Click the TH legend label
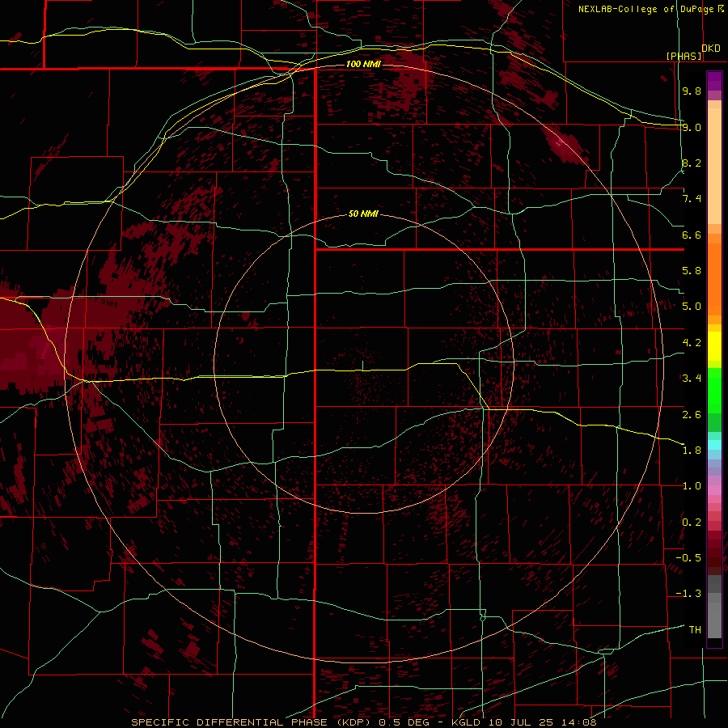The image size is (728, 728). coord(695,630)
